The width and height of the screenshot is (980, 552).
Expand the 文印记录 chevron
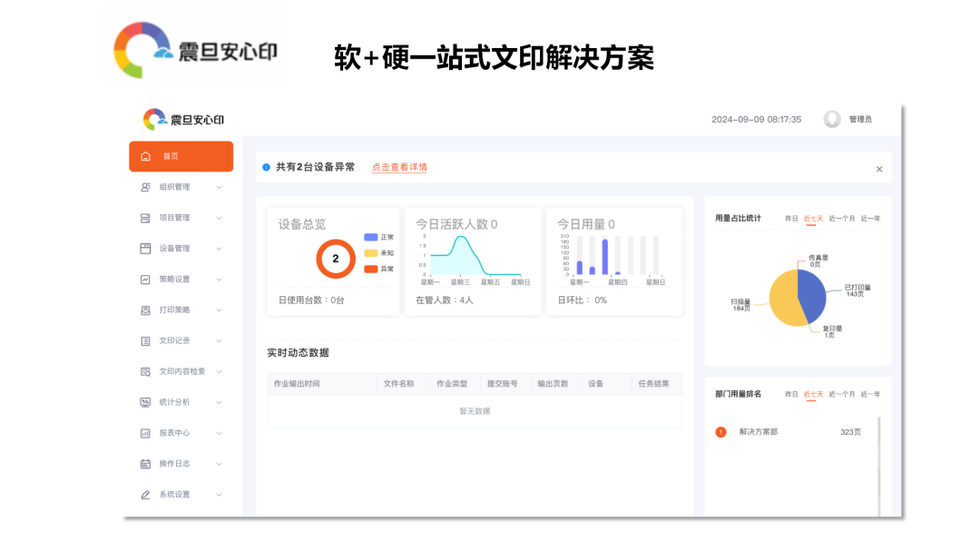(220, 340)
